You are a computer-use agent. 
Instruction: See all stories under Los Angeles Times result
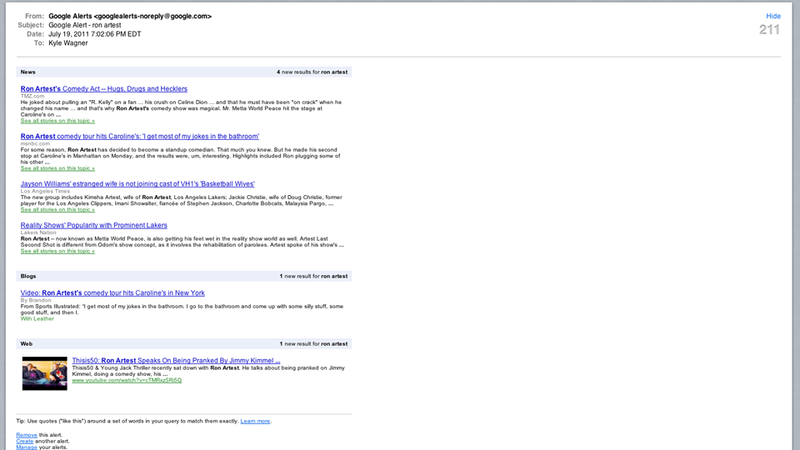(x=58, y=210)
